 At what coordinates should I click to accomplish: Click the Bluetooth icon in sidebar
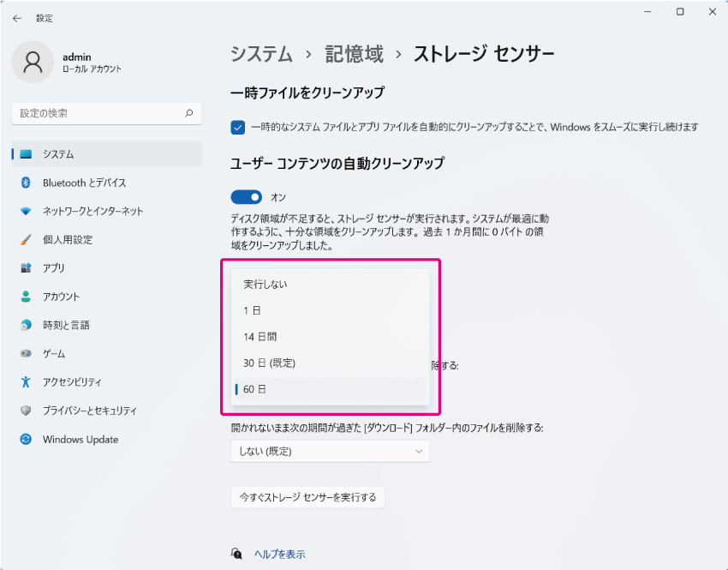tap(26, 183)
